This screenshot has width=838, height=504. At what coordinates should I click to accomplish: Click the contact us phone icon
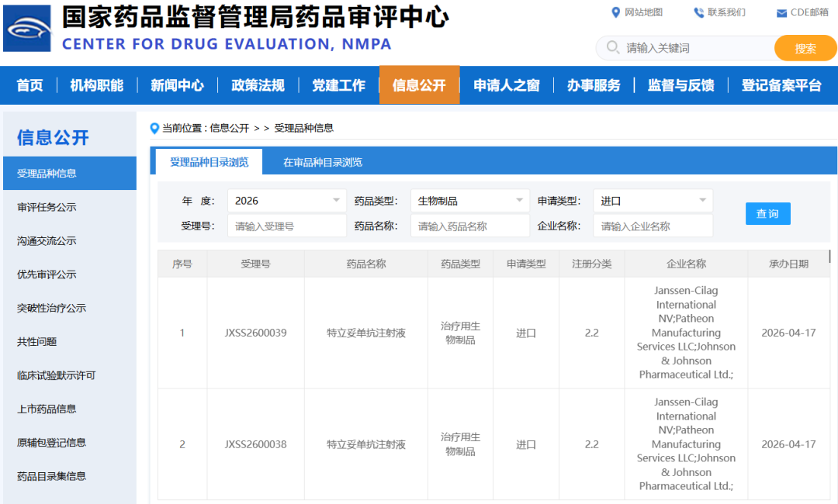698,12
